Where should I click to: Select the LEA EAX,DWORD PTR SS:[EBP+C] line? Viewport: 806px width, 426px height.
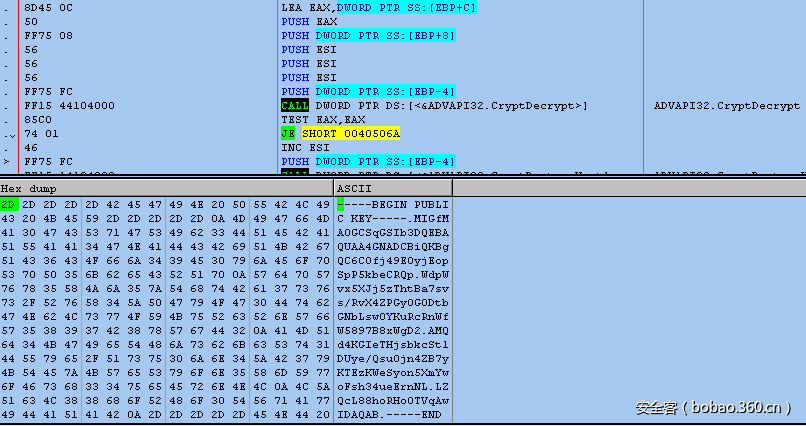(379, 7)
